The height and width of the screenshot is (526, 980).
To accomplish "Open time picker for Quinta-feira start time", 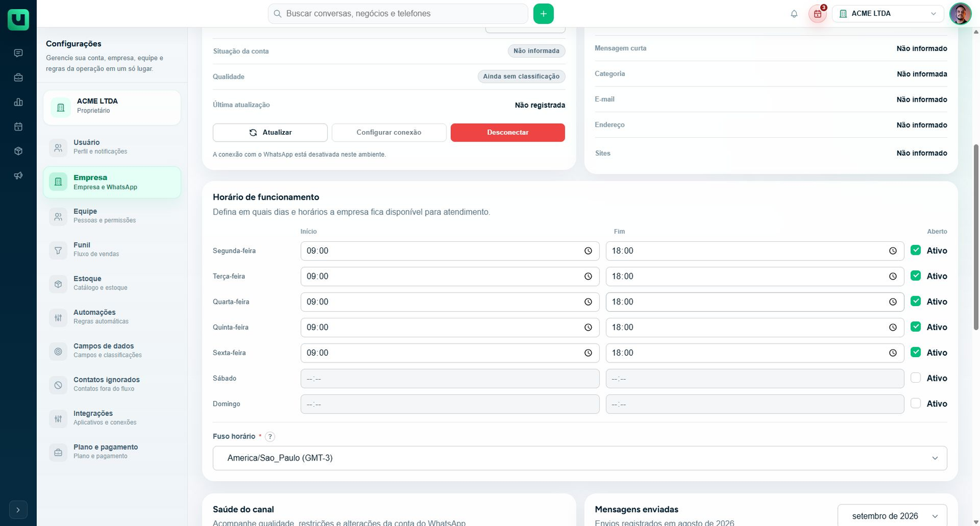I will tap(588, 328).
